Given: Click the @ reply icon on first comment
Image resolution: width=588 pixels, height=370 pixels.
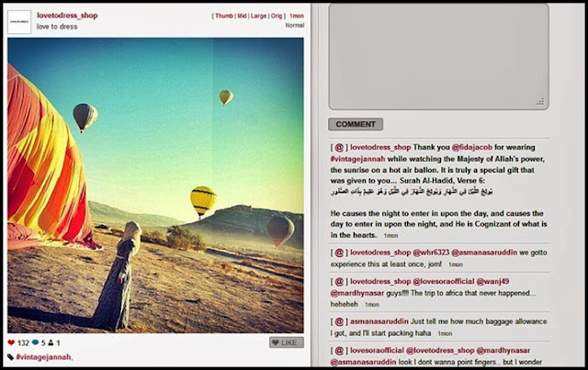Looking at the screenshot, I should click(x=339, y=147).
